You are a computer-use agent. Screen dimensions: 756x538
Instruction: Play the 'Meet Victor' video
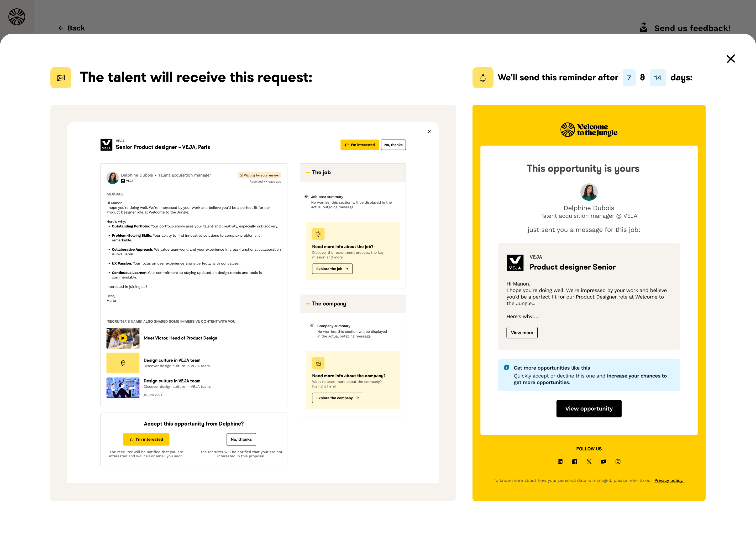123,338
